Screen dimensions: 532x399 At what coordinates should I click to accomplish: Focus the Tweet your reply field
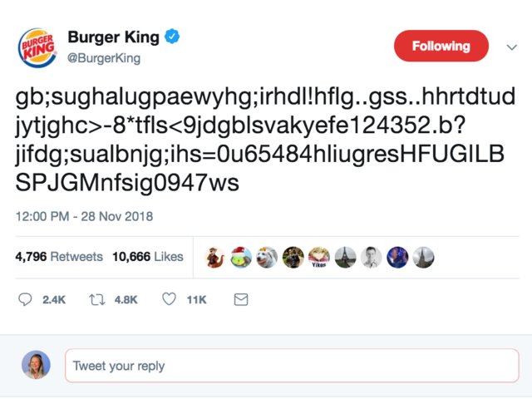pyautogui.click(x=292, y=366)
